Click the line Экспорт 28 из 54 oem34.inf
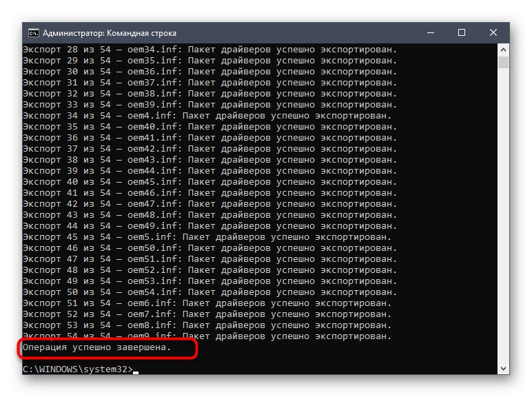The width and height of the screenshot is (532, 397). (209, 50)
